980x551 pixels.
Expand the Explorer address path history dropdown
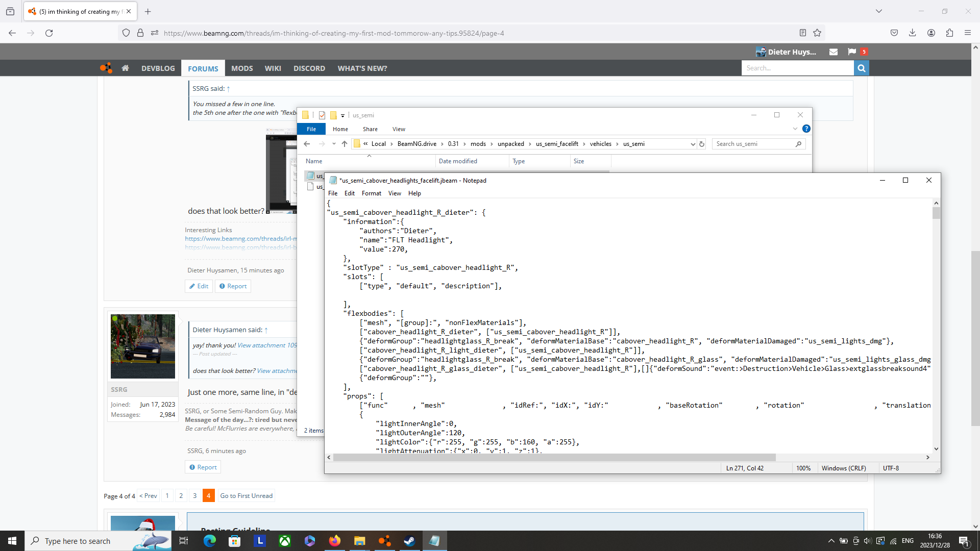coord(693,144)
